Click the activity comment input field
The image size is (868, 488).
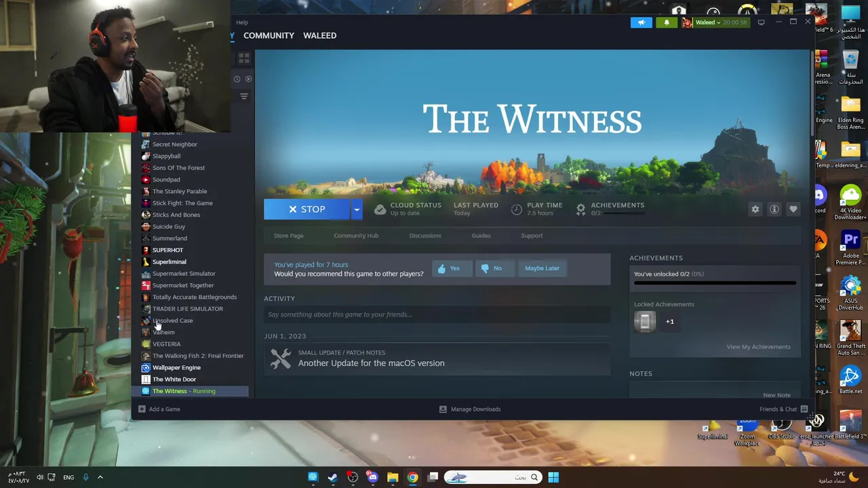(437, 314)
